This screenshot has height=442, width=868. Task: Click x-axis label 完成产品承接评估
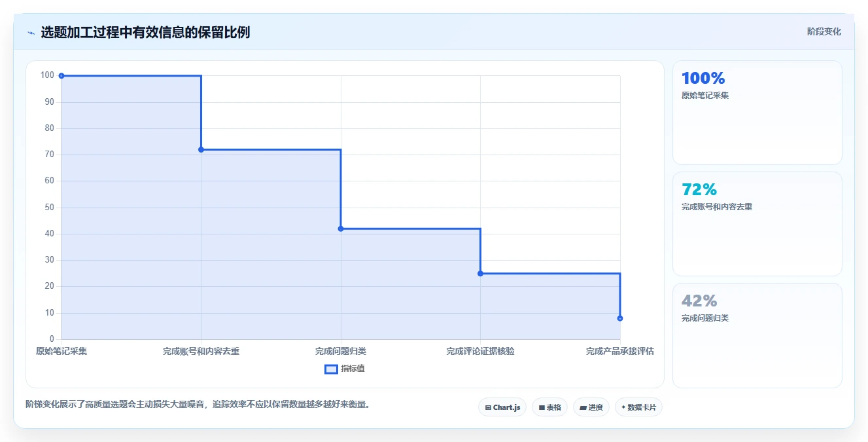click(620, 351)
